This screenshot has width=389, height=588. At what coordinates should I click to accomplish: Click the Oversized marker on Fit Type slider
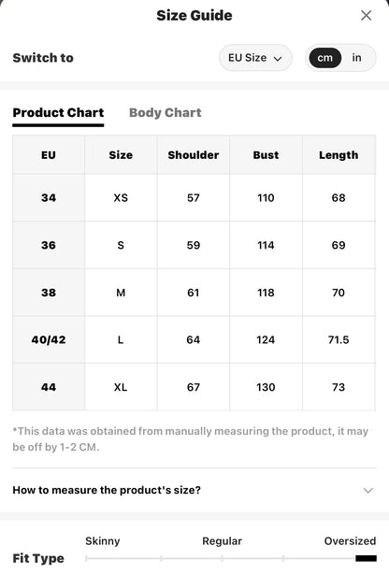(366, 558)
